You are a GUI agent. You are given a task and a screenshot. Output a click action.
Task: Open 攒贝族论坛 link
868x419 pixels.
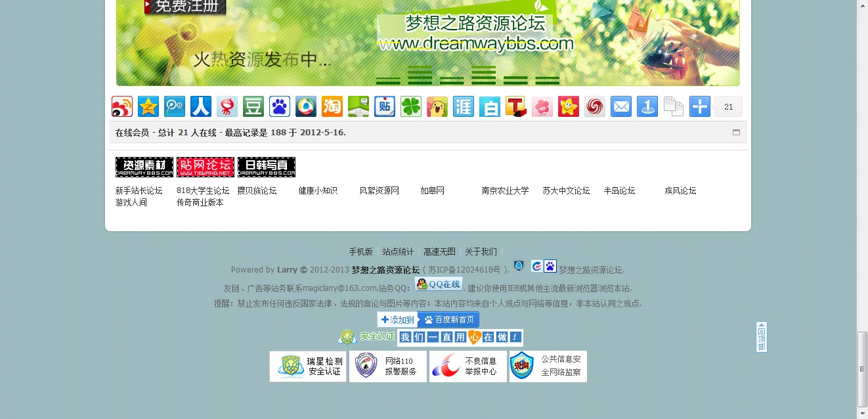[x=257, y=190]
